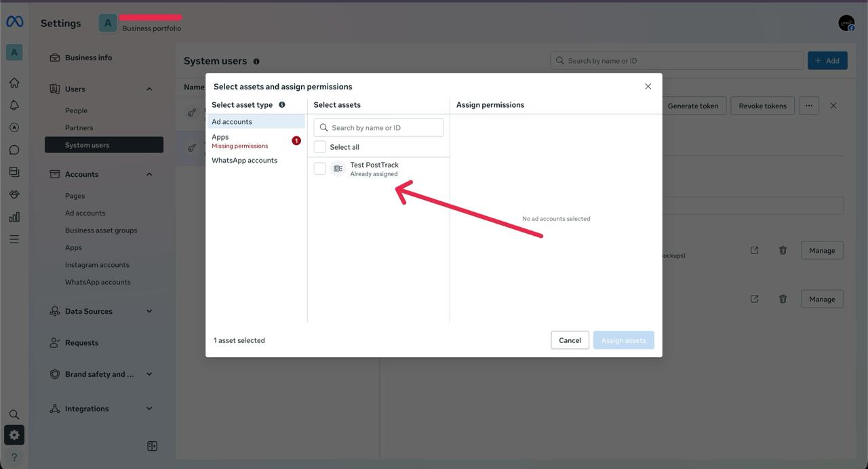This screenshot has width=868, height=469.
Task: Open the chat bubble messaging icon
Action: pyautogui.click(x=14, y=149)
